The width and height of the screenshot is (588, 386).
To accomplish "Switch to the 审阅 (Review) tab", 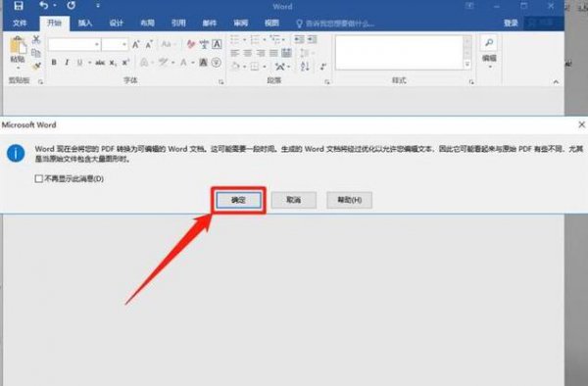I will tap(241, 24).
